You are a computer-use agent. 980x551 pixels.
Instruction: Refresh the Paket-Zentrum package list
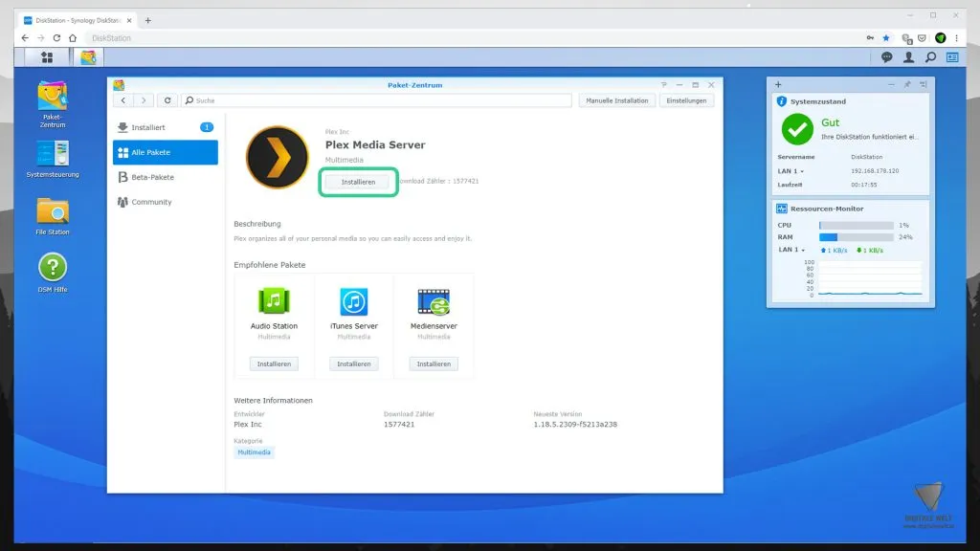pyautogui.click(x=167, y=100)
